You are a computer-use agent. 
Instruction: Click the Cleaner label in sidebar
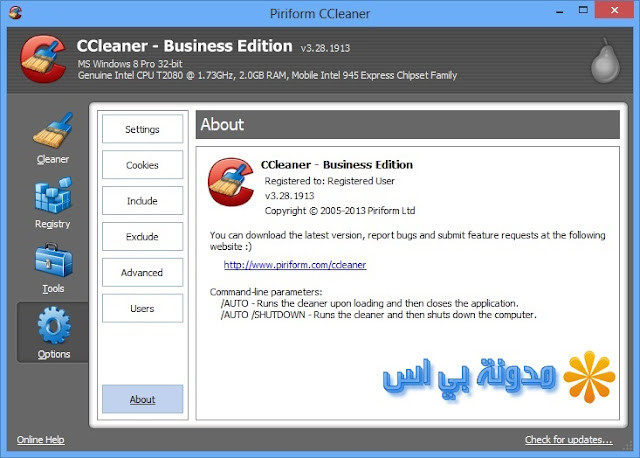[x=53, y=159]
